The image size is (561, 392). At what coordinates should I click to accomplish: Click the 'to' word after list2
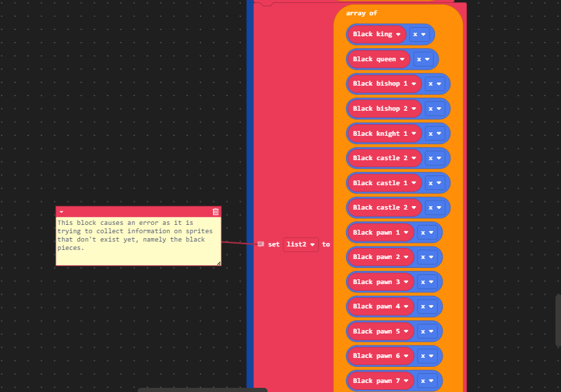(x=326, y=244)
